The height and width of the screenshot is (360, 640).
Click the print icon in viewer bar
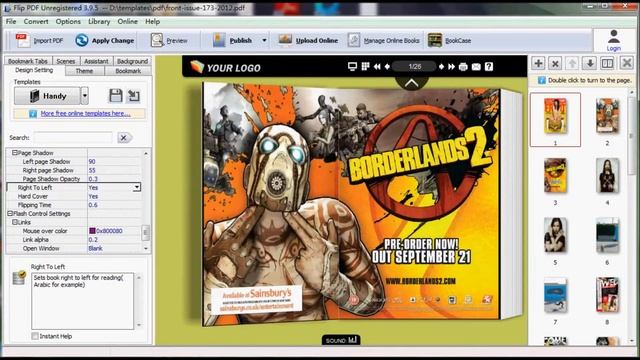(463, 67)
